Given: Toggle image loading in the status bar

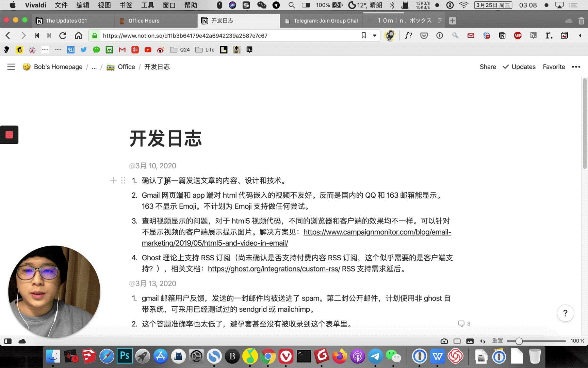Looking at the screenshot, I should [470, 341].
